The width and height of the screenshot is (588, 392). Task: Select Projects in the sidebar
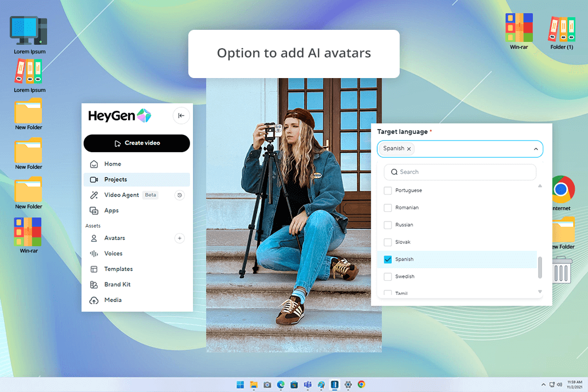click(137, 180)
